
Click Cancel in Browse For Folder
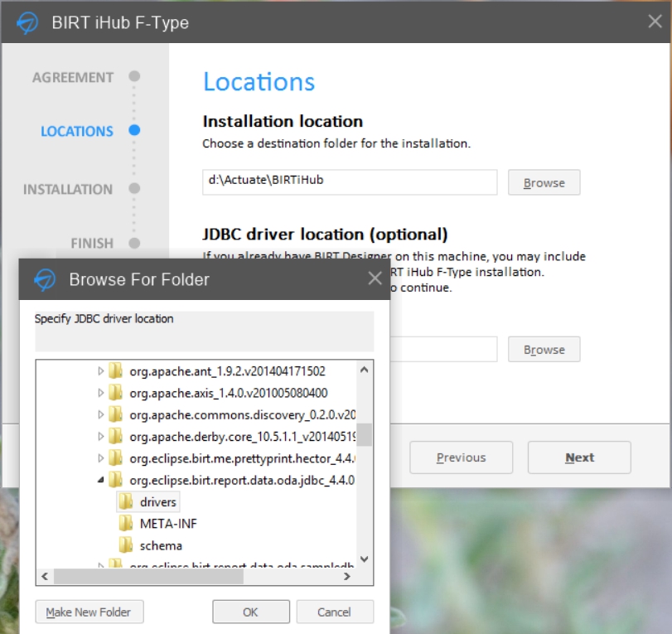click(334, 612)
